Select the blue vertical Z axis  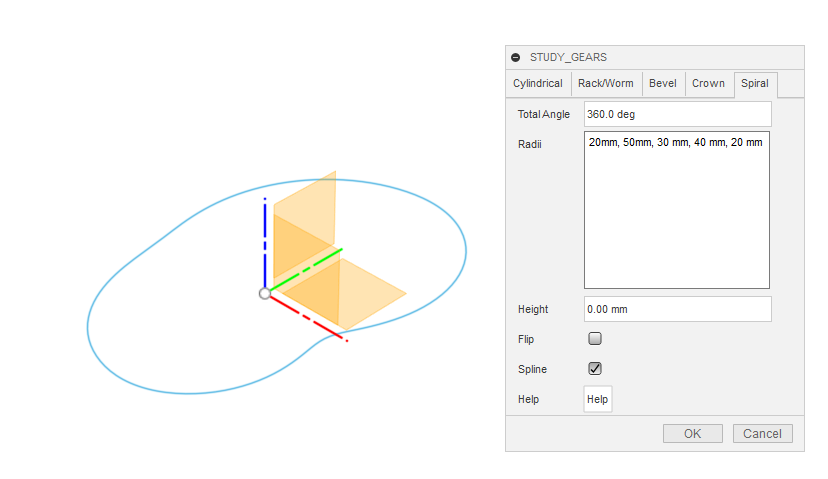[x=264, y=240]
